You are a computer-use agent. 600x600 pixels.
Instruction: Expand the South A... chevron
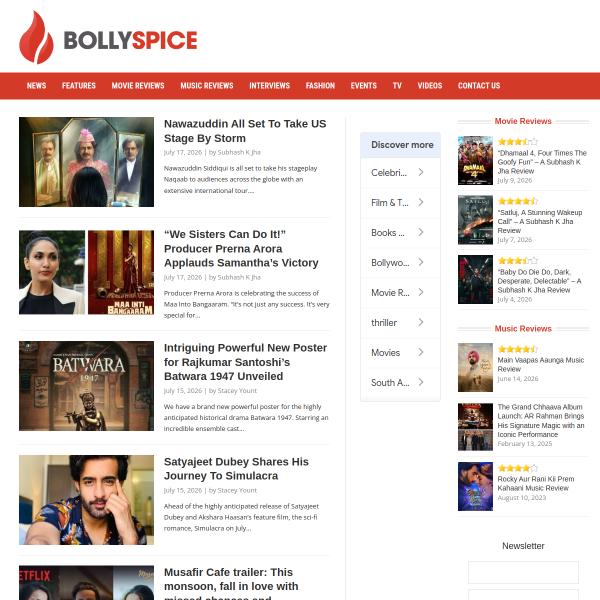click(x=421, y=382)
